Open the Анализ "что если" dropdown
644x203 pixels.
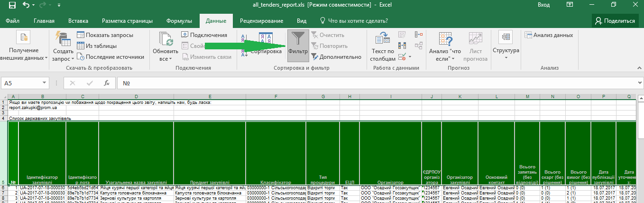point(445,55)
